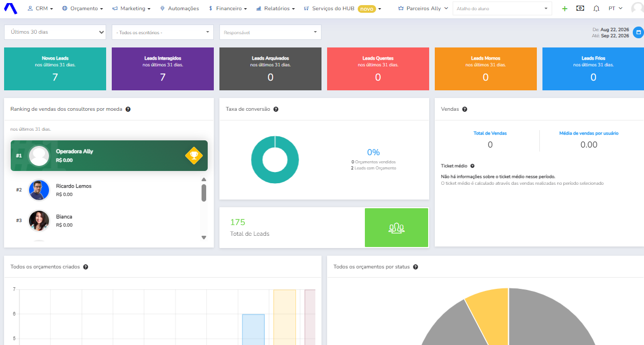Click the help icon beside Todos os orçamentos criados
This screenshot has width=644, height=345.
(85, 267)
